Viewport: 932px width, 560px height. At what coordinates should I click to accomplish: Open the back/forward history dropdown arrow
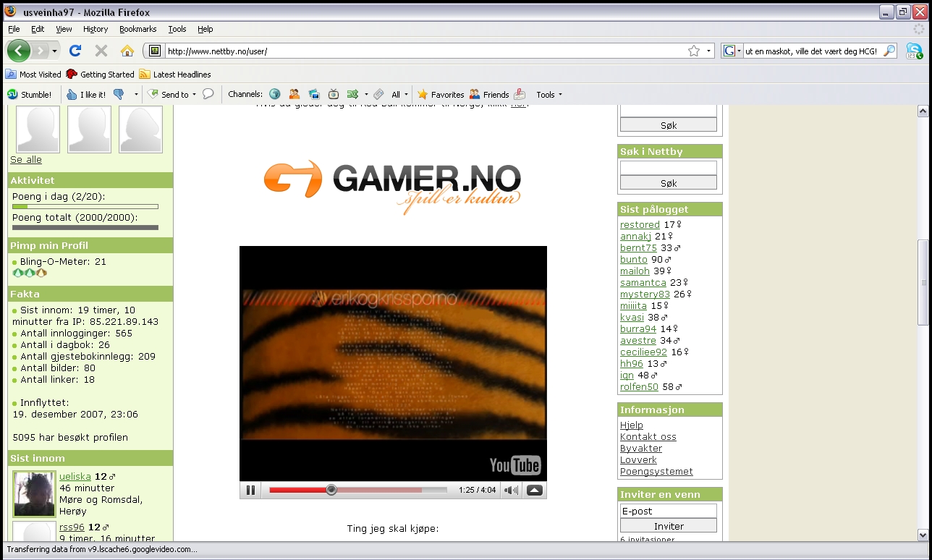tap(54, 51)
